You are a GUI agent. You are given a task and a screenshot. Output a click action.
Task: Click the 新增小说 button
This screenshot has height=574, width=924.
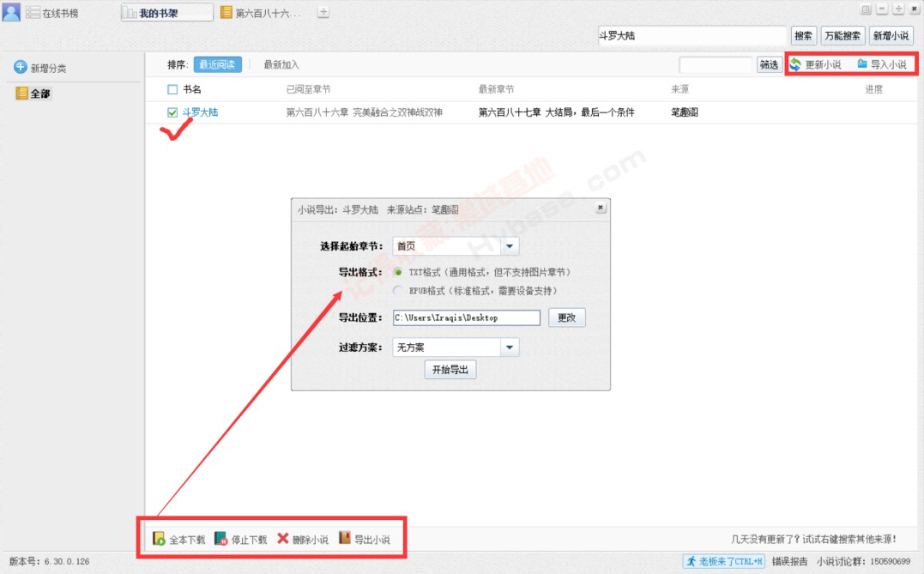[x=891, y=35]
